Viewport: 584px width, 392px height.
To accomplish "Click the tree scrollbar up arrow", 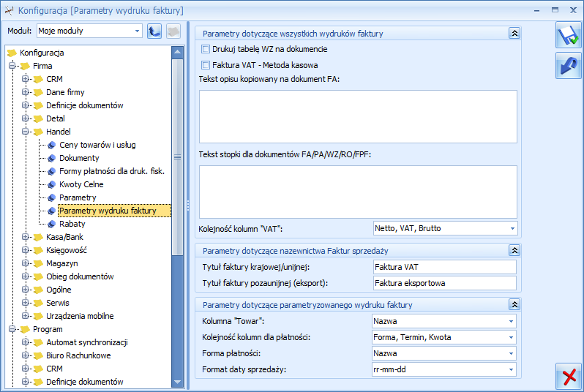I will click(177, 52).
